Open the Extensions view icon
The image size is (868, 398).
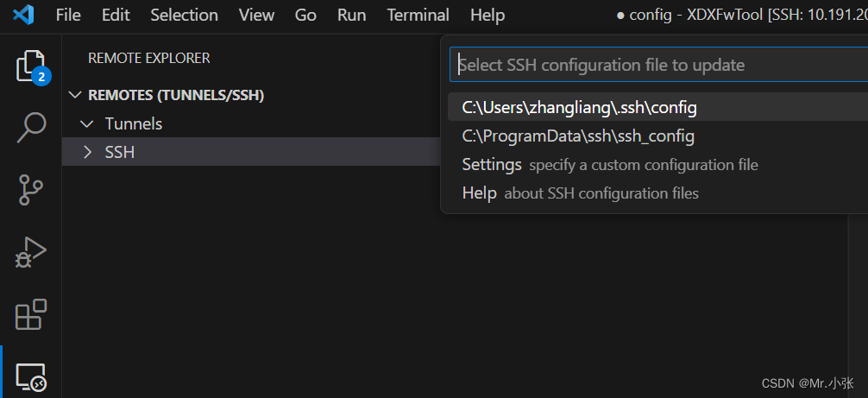[x=31, y=314]
